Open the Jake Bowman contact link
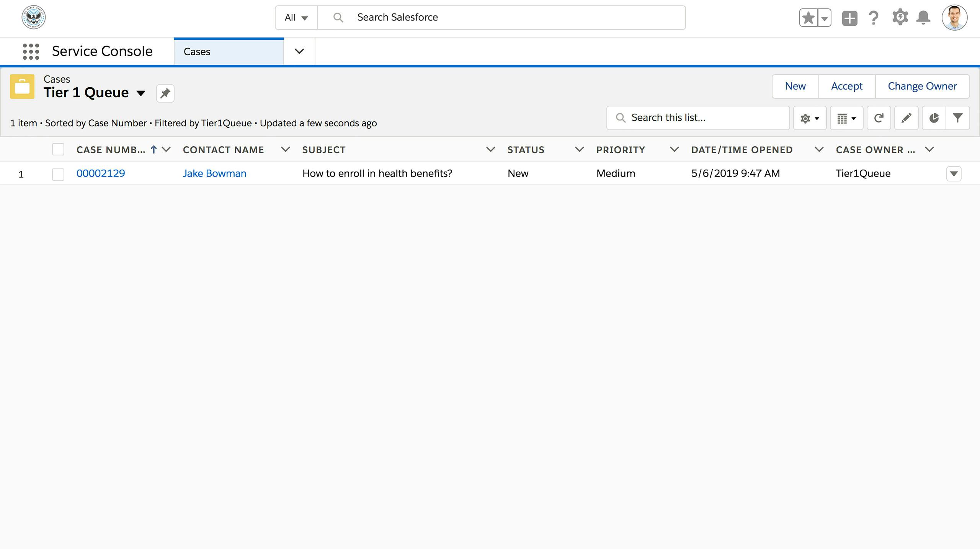The width and height of the screenshot is (980, 549). click(x=214, y=173)
